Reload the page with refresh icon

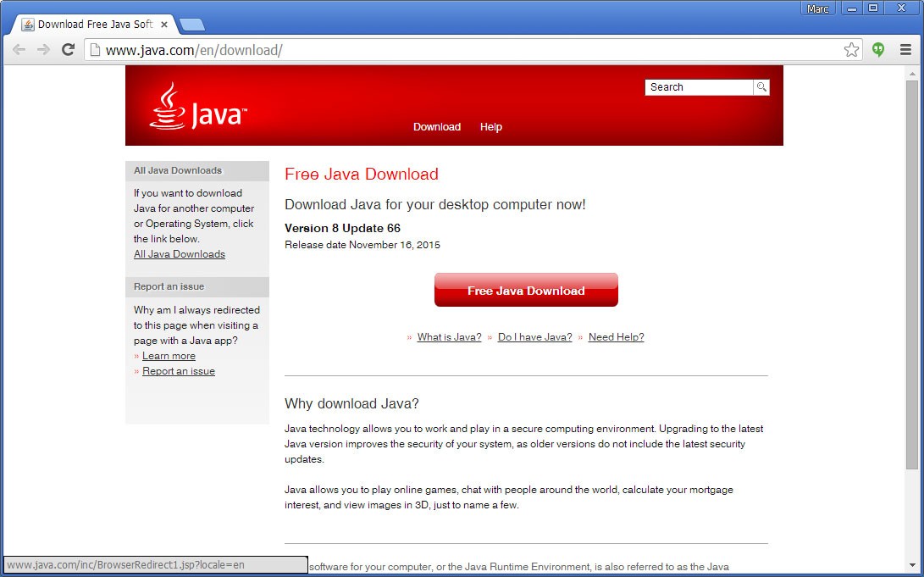coord(69,50)
